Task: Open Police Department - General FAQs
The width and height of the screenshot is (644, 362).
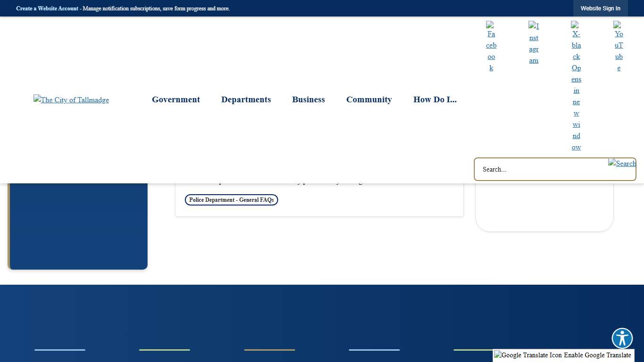Action: 231,199
